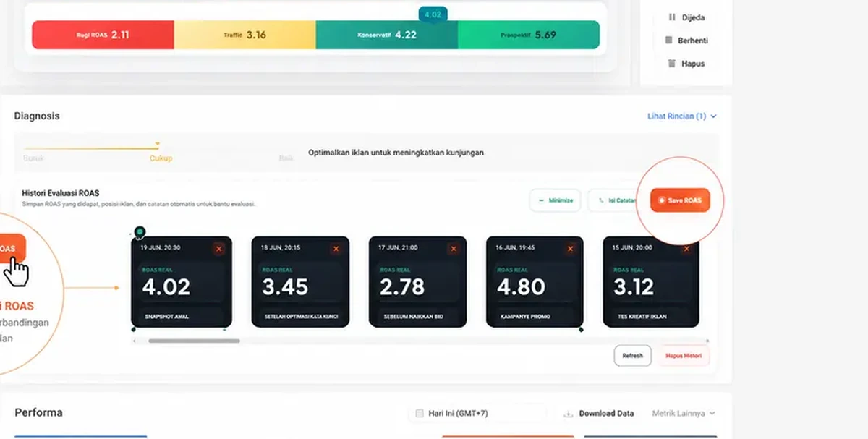Click the green Prospektif 5.69 segment
The height and width of the screenshot is (439, 868).
pos(529,35)
